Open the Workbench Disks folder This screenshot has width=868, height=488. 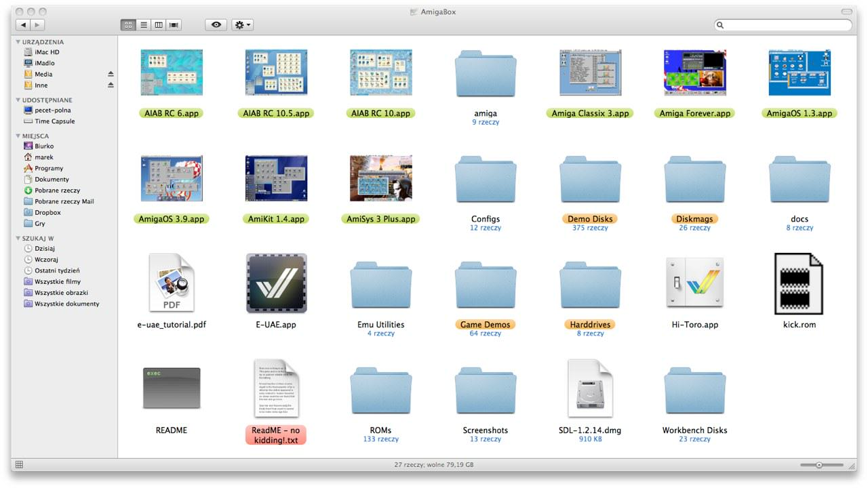[x=694, y=390]
